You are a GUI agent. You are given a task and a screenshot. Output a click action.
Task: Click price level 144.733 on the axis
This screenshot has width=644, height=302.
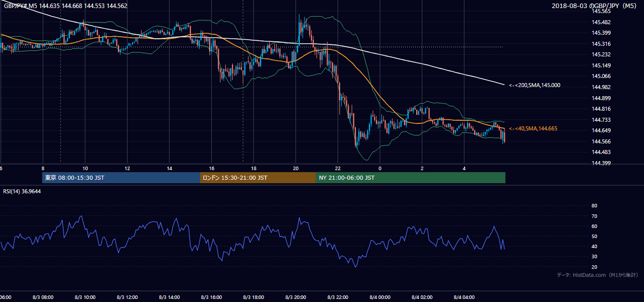coord(601,120)
